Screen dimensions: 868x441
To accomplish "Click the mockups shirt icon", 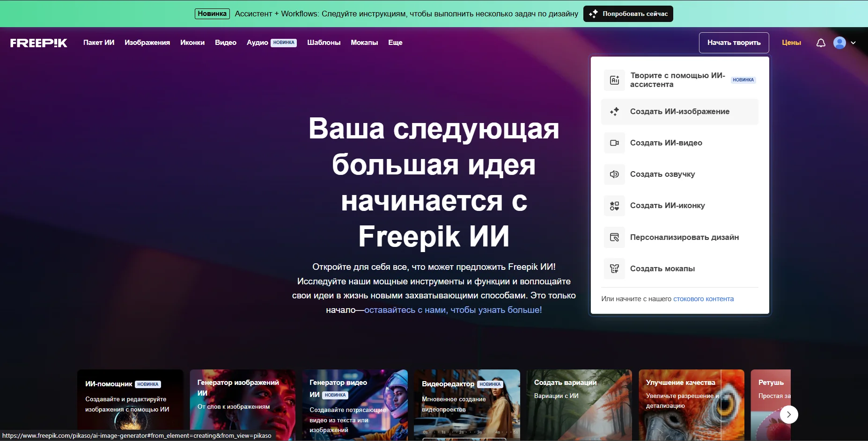I will [x=614, y=268].
